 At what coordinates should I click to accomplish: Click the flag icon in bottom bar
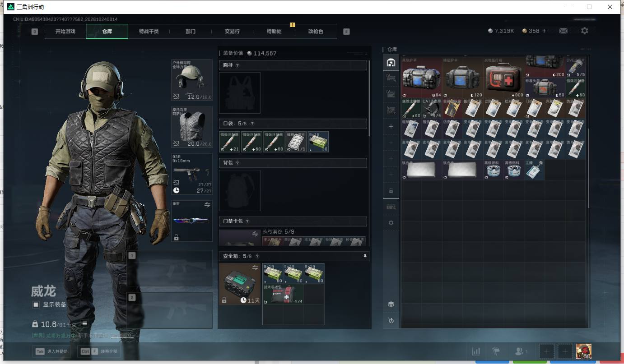click(x=497, y=351)
